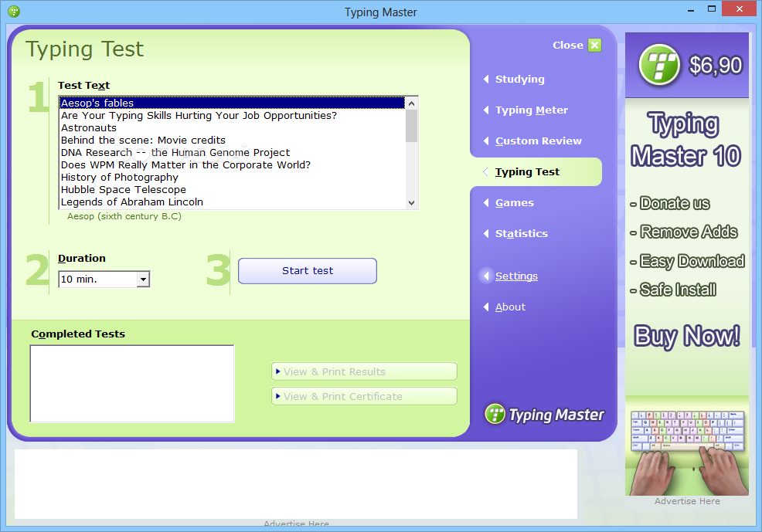Click the Completed Tests list box
This screenshot has height=532, width=762.
click(132, 384)
